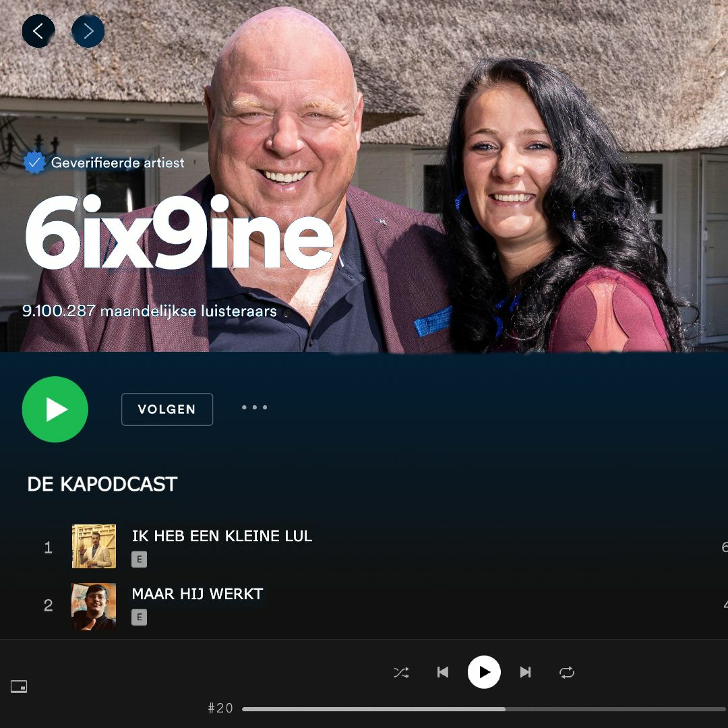Skip to the next track

pos(526,672)
